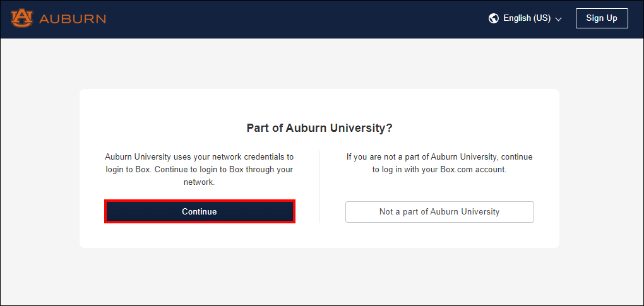644x306 pixels.
Task: Expand the English (US) chevron arrow
Action: (x=558, y=19)
